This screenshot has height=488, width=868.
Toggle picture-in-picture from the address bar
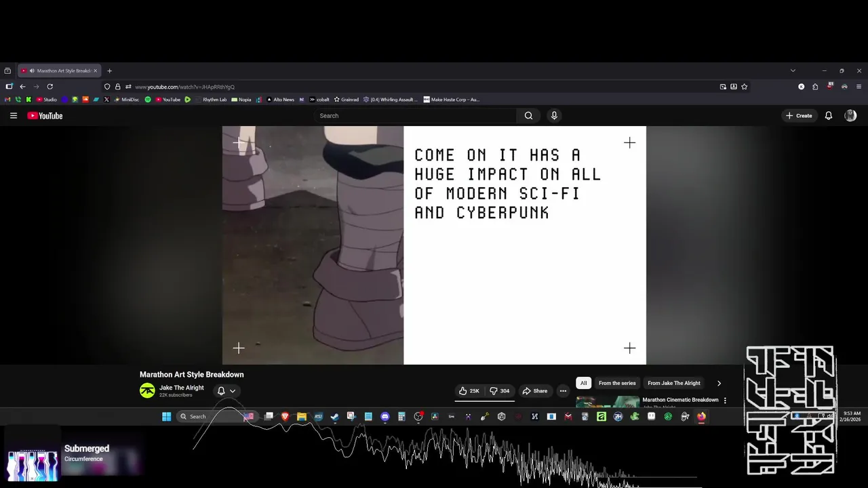coord(723,87)
